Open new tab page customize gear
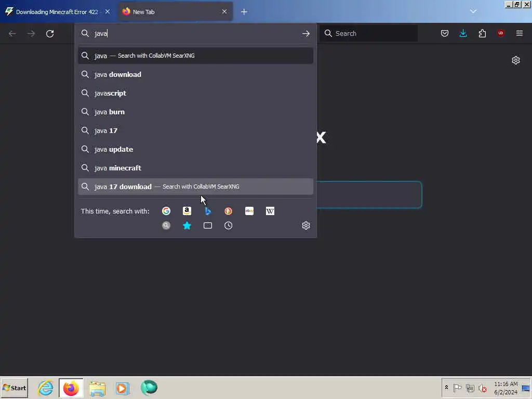532x399 pixels. (x=516, y=60)
